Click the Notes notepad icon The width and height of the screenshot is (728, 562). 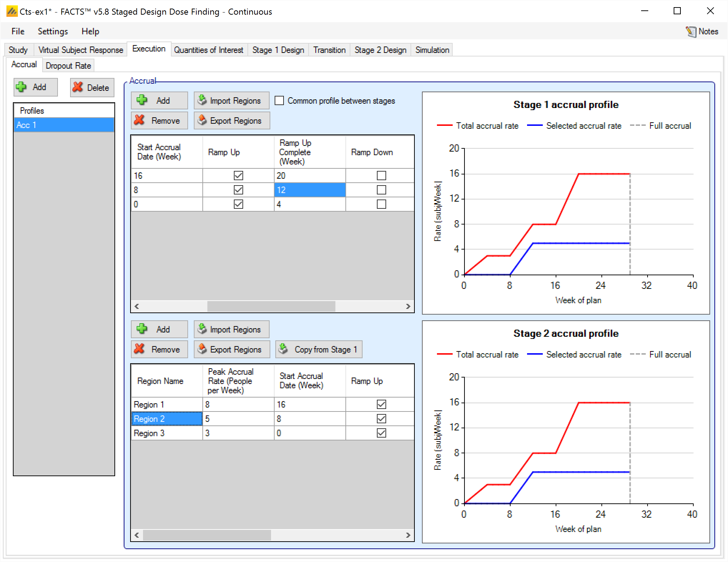click(x=691, y=31)
